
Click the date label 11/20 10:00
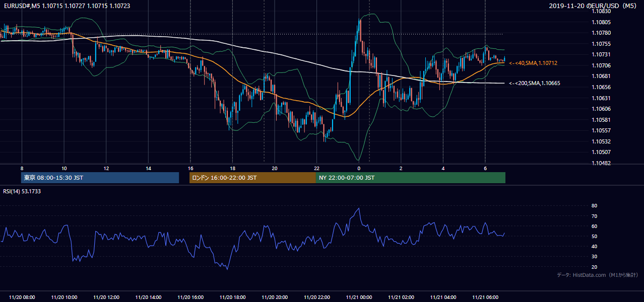tap(64, 297)
